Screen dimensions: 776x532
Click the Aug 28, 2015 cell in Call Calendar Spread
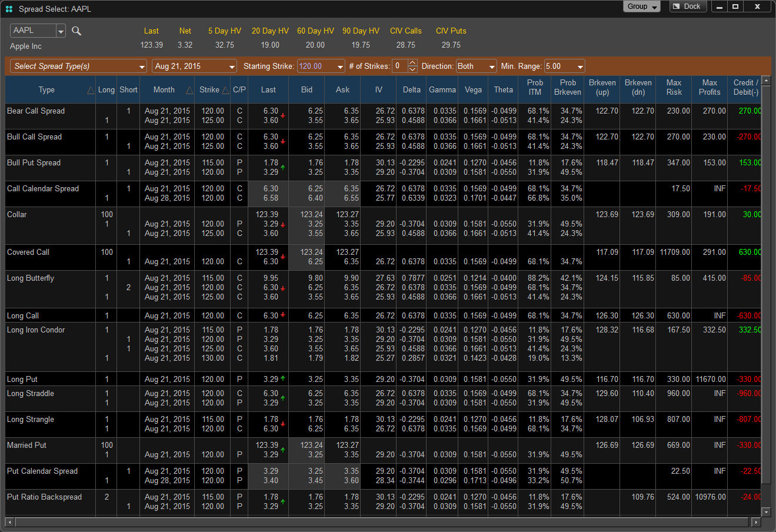(167, 198)
